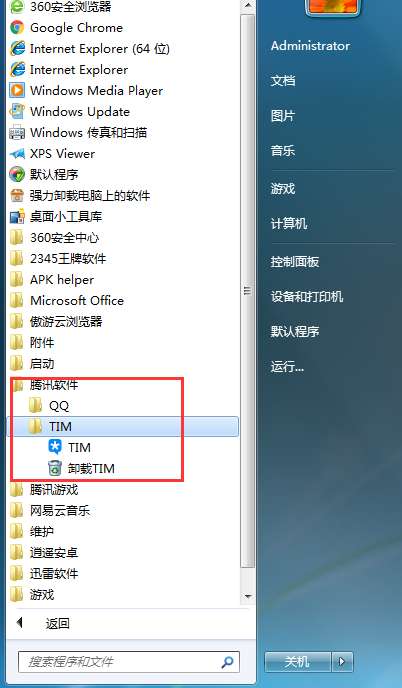Open shutdown options arrow next to 关机
Viewport: 402px width, 688px height.
343,662
